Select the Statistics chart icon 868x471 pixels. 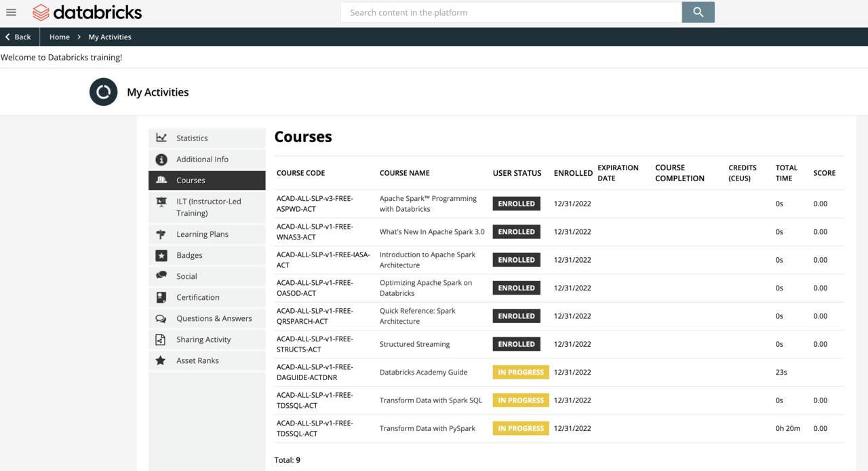point(161,137)
